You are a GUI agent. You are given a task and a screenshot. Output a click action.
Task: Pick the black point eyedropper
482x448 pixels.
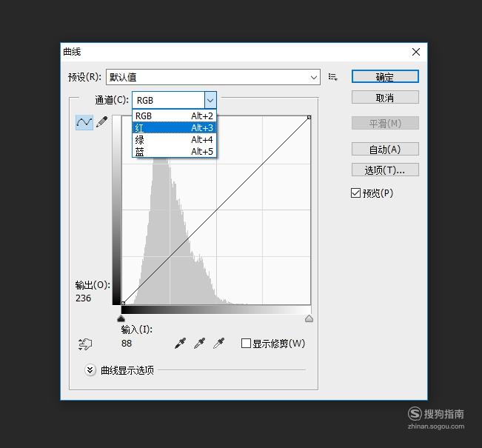(x=180, y=343)
